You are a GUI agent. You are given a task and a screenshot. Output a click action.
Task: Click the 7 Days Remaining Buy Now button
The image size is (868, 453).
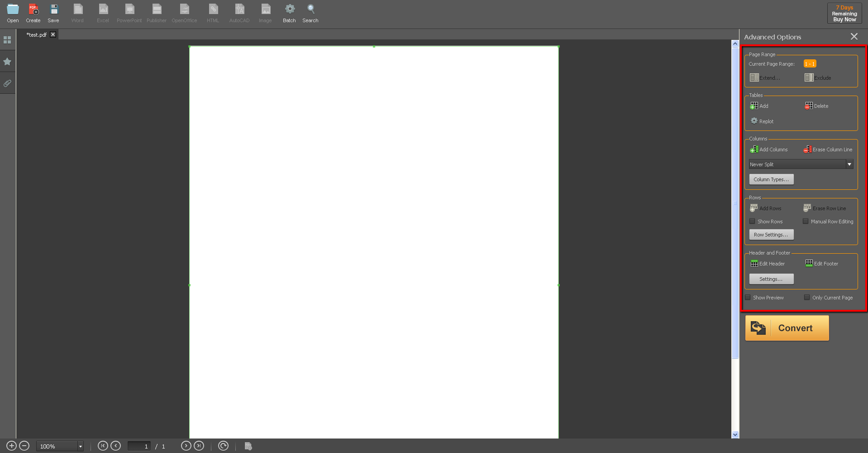tap(844, 14)
